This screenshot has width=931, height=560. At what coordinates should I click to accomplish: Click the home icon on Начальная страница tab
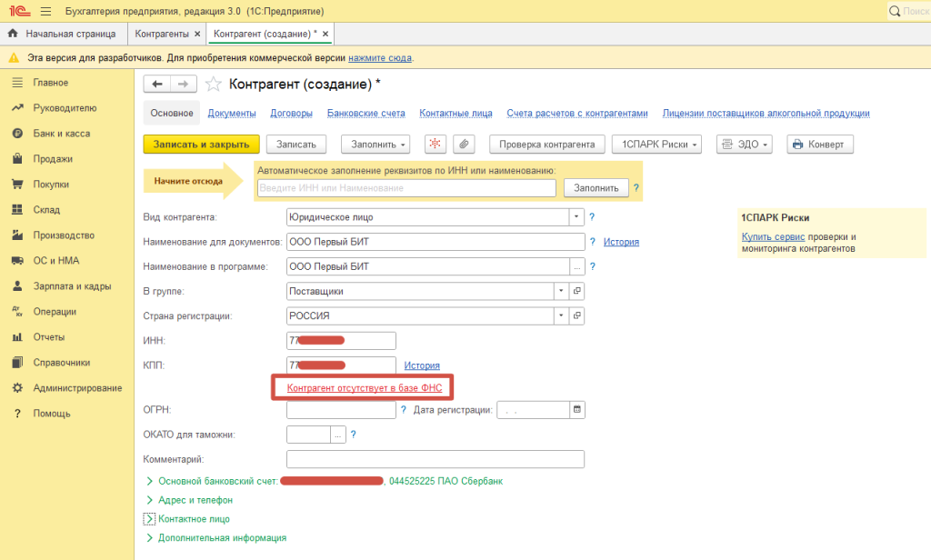(x=13, y=34)
